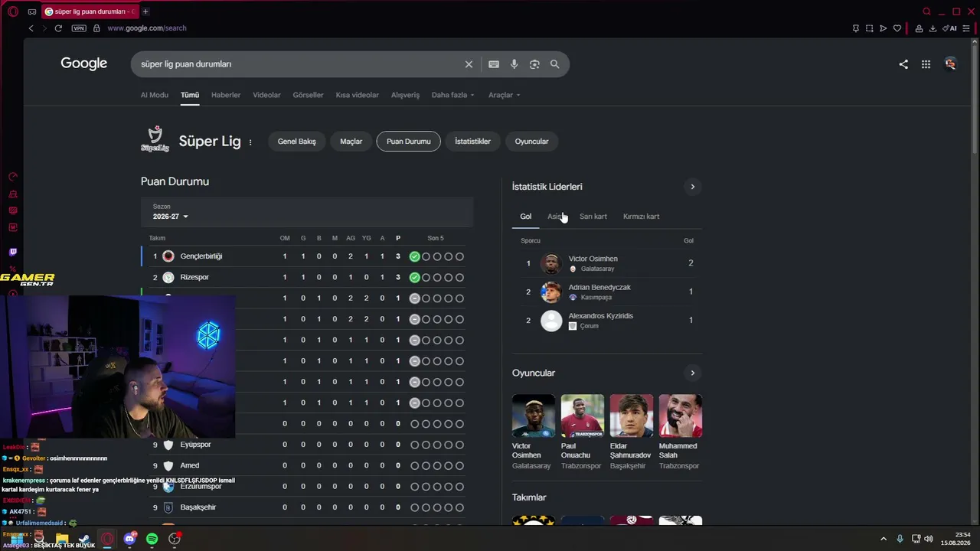Switch to AI Modu tab

coord(155,95)
